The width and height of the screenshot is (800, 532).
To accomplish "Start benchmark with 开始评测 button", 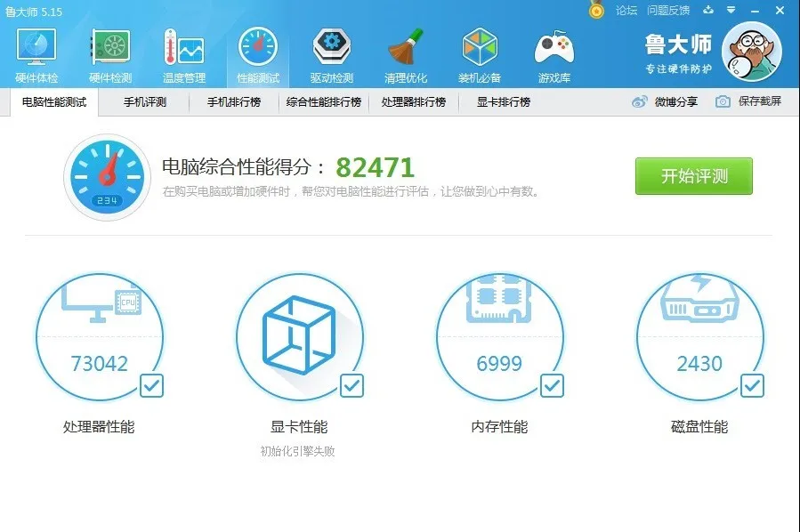I will pos(694,176).
